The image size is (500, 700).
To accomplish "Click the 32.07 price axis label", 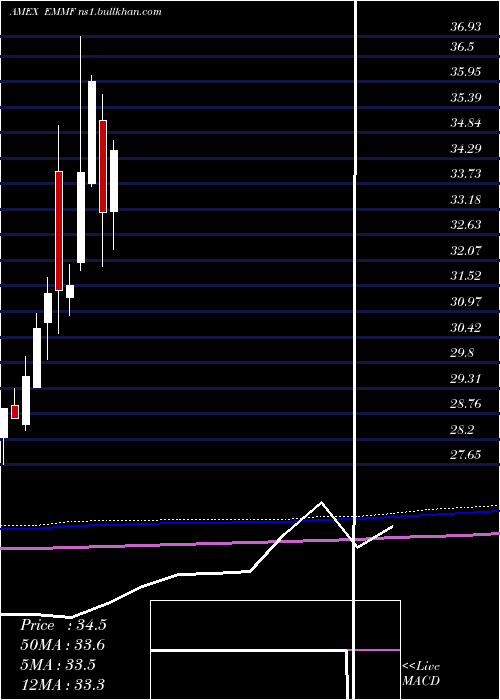I will pos(466,250).
